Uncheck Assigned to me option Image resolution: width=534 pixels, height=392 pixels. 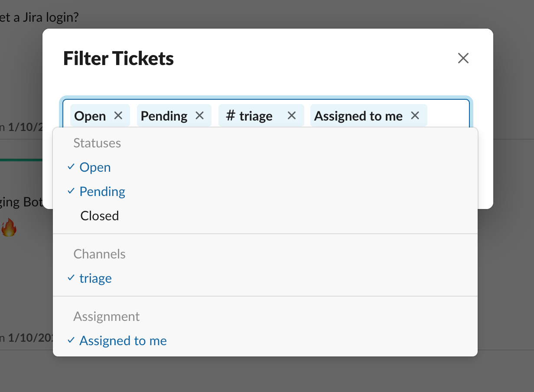click(x=265, y=341)
